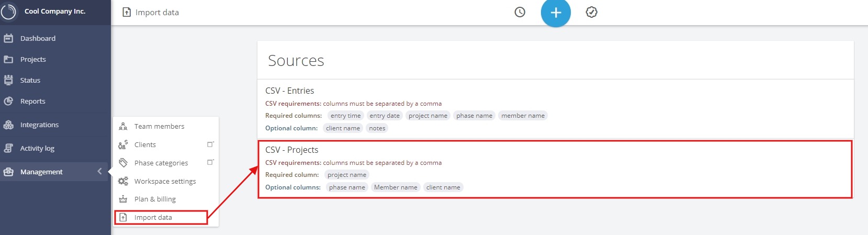
Task: Collapse the Management submenu chevron
Action: 99,171
